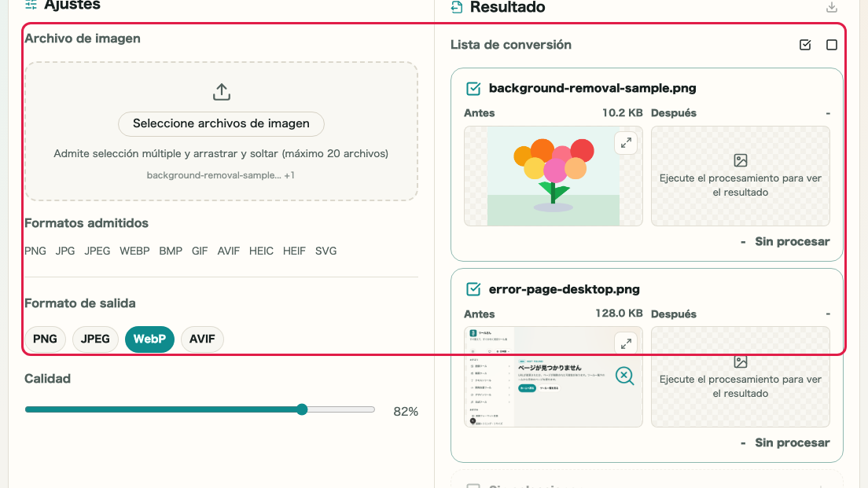Click the Archivo de imagen heading
Viewport: 868px width, 488px height.
(x=83, y=39)
